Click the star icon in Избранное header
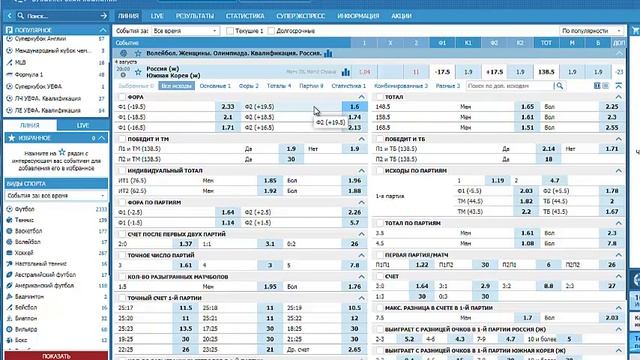640x360 pixels. pyautogui.click(x=11, y=138)
